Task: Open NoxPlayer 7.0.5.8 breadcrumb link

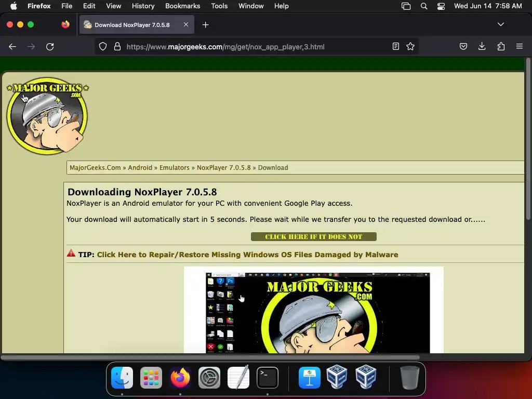Action: click(223, 168)
